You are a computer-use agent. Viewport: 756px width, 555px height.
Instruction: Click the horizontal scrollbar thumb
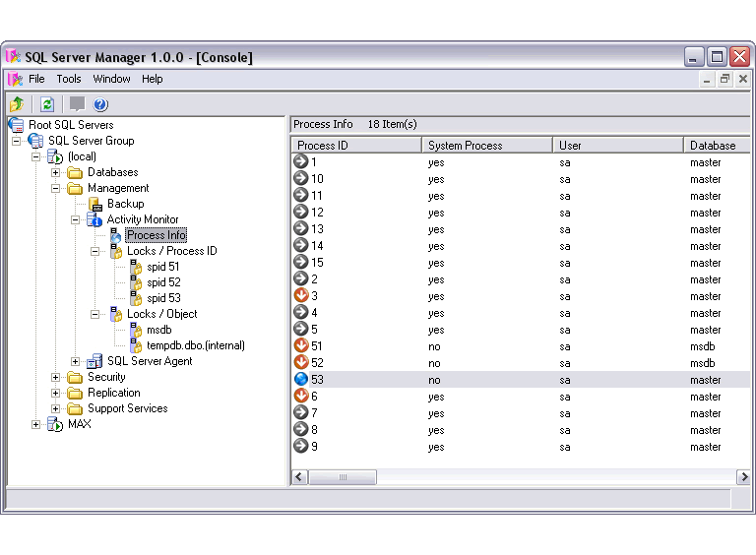point(343,477)
